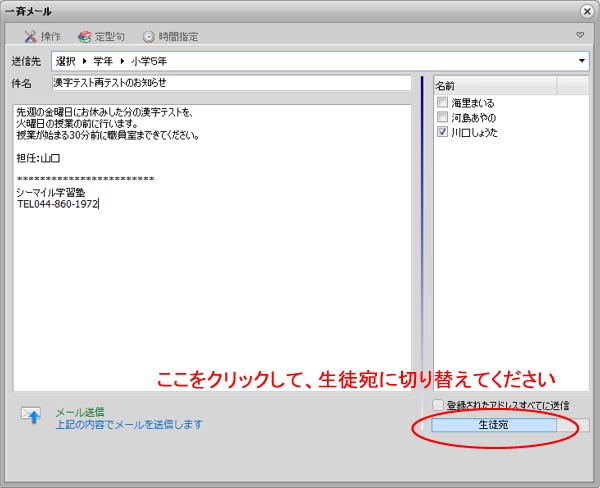Click the 操作 tools icon in toolbar
The width and height of the screenshot is (600, 488).
(x=30, y=36)
